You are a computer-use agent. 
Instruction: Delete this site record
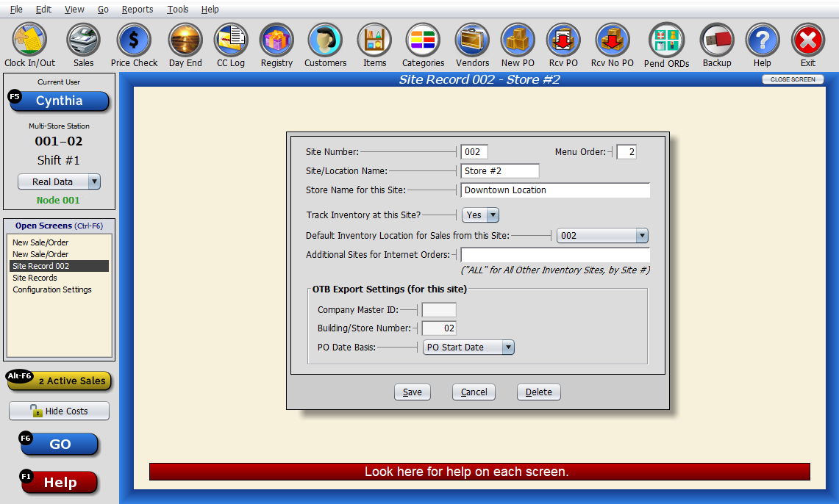538,392
